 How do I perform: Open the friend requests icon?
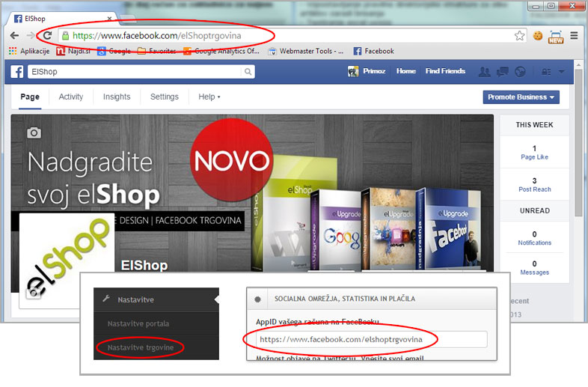pyautogui.click(x=485, y=72)
